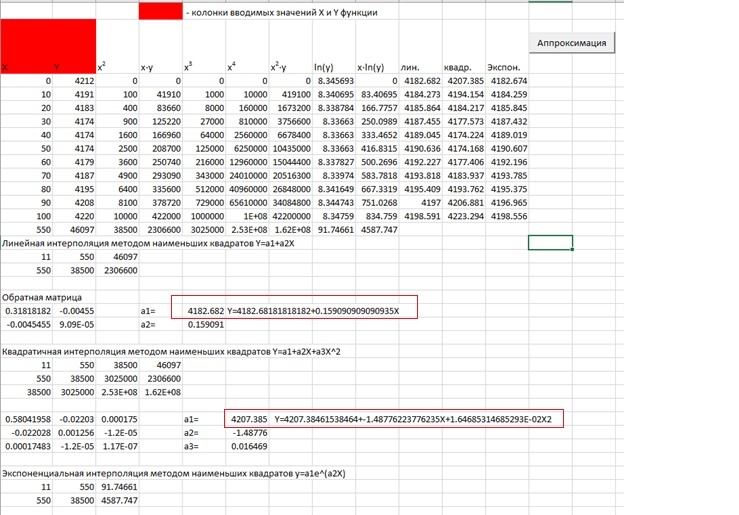Select the a3= label cell
The height and width of the screenshot is (515, 739).
pyautogui.click(x=204, y=446)
